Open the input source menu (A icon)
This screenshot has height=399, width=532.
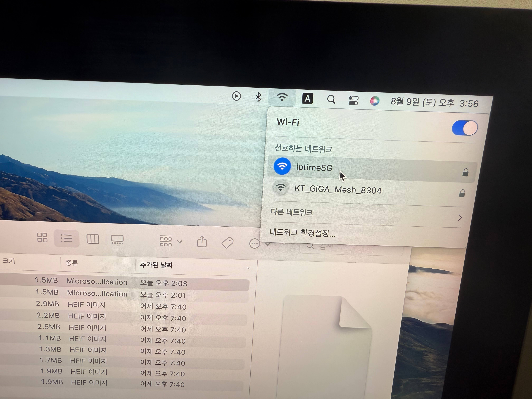pyautogui.click(x=307, y=99)
